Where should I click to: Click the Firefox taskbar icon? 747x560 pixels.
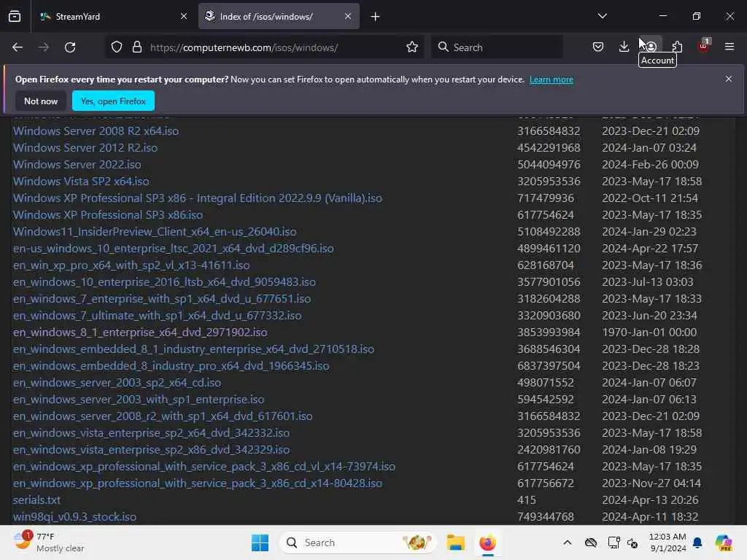click(487, 542)
